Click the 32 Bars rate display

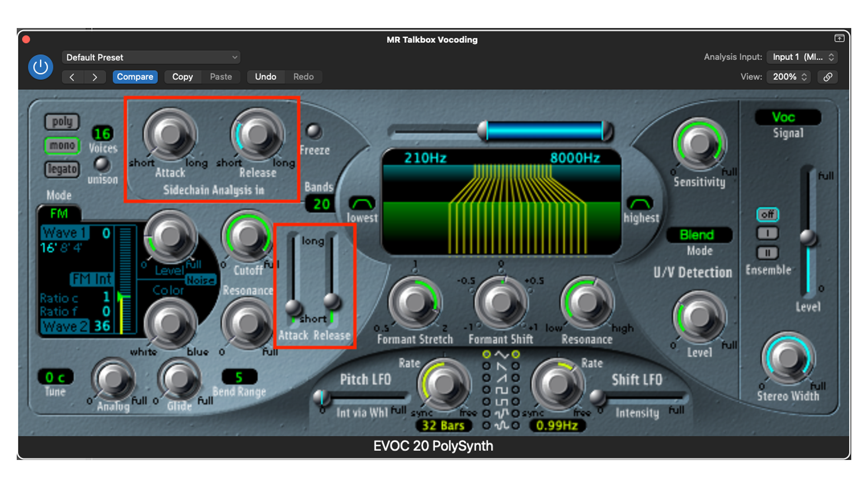coord(443,425)
